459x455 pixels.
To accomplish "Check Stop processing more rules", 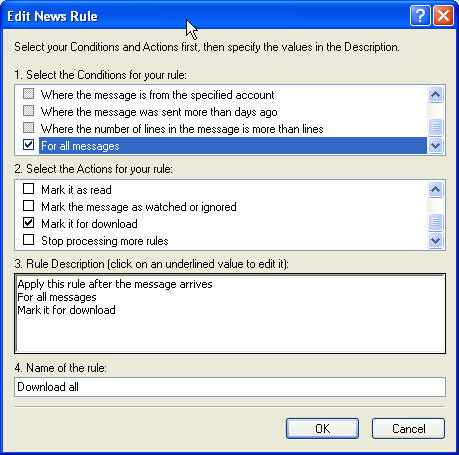I will pos(29,239).
